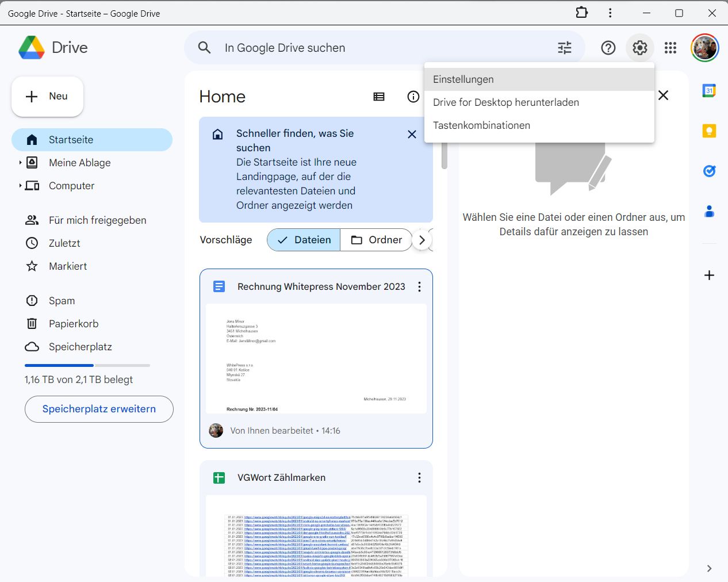The image size is (728, 582).
Task: Click the Neu button
Action: 48,97
